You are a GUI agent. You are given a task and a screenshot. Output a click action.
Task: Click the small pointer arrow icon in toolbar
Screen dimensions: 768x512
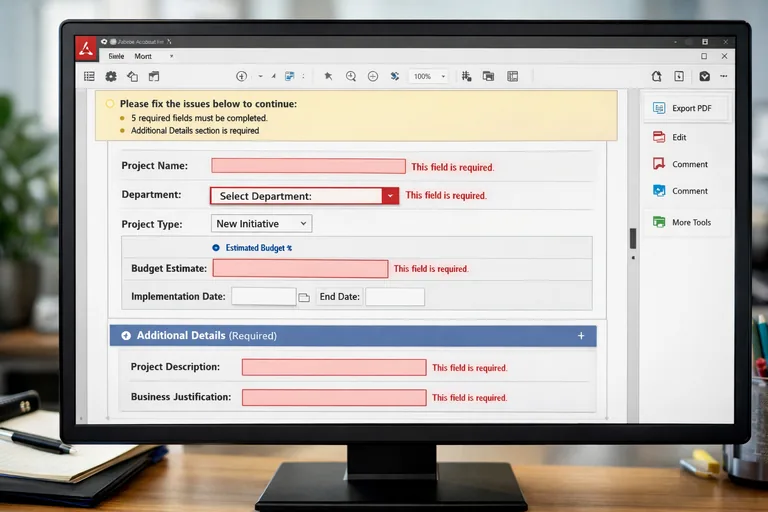point(273,76)
